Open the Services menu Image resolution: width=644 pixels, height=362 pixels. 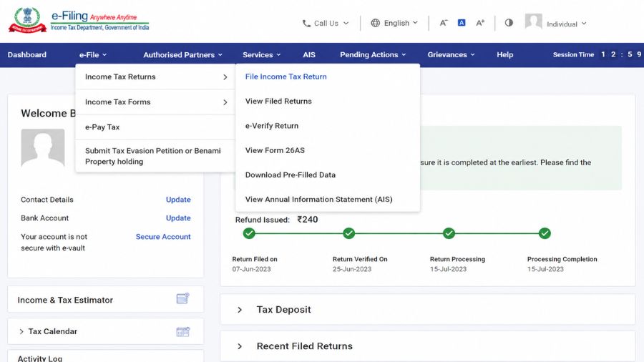(x=262, y=54)
